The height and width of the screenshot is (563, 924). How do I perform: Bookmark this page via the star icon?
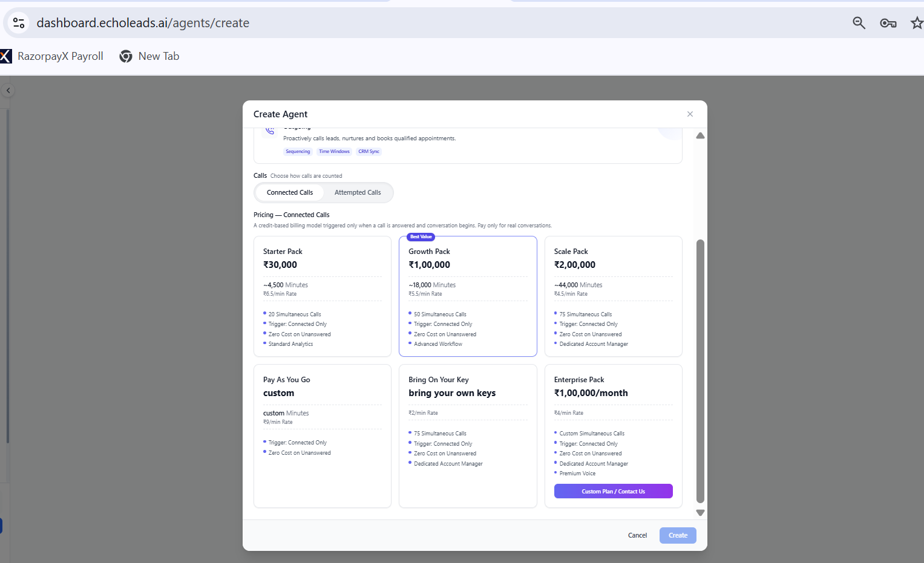tap(917, 22)
